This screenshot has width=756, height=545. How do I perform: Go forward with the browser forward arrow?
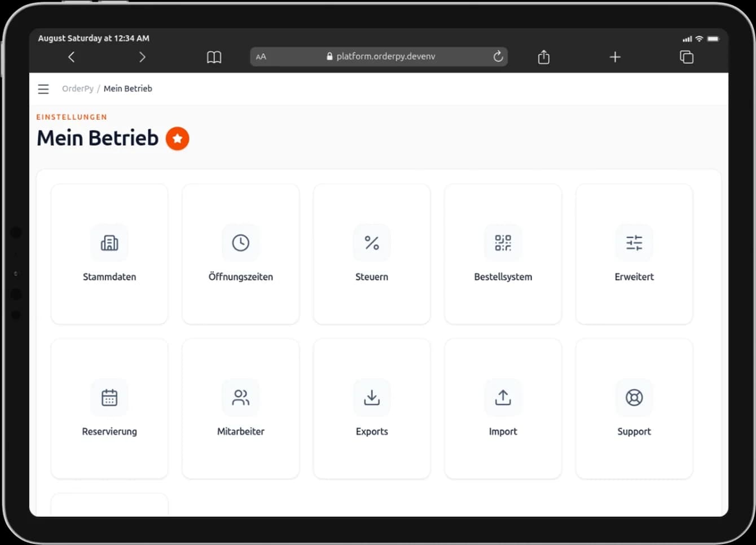tap(142, 57)
